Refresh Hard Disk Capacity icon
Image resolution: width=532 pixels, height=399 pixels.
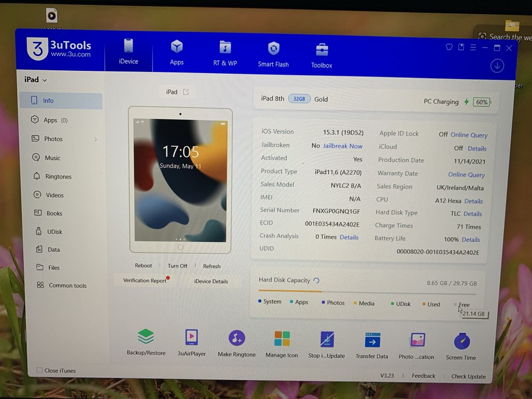(x=316, y=280)
